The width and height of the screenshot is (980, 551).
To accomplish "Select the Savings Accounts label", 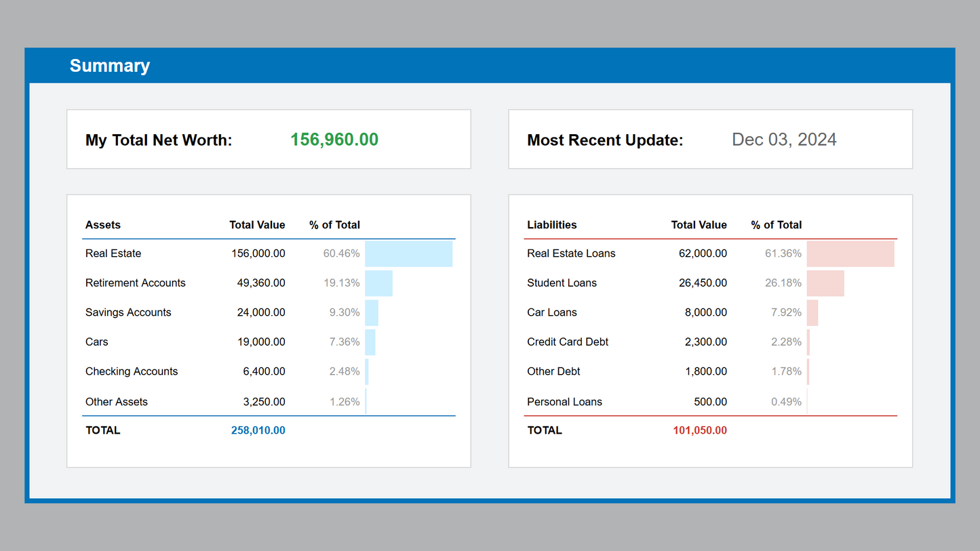I will coord(128,312).
